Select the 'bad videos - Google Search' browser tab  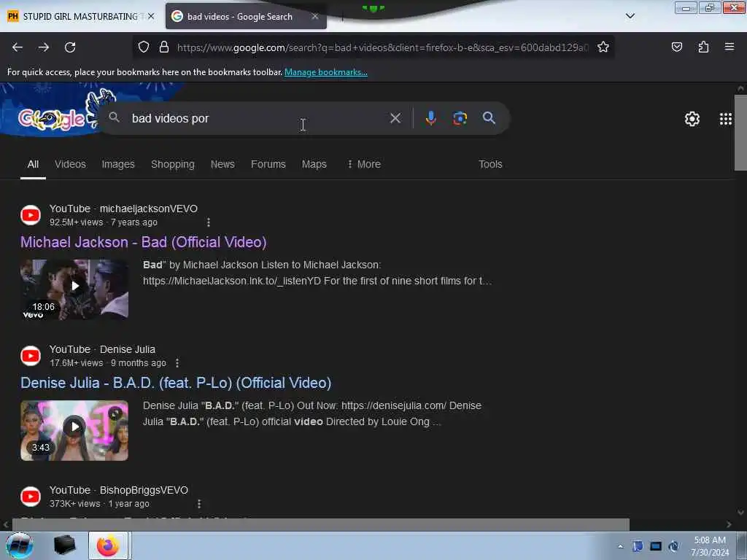[x=246, y=17]
